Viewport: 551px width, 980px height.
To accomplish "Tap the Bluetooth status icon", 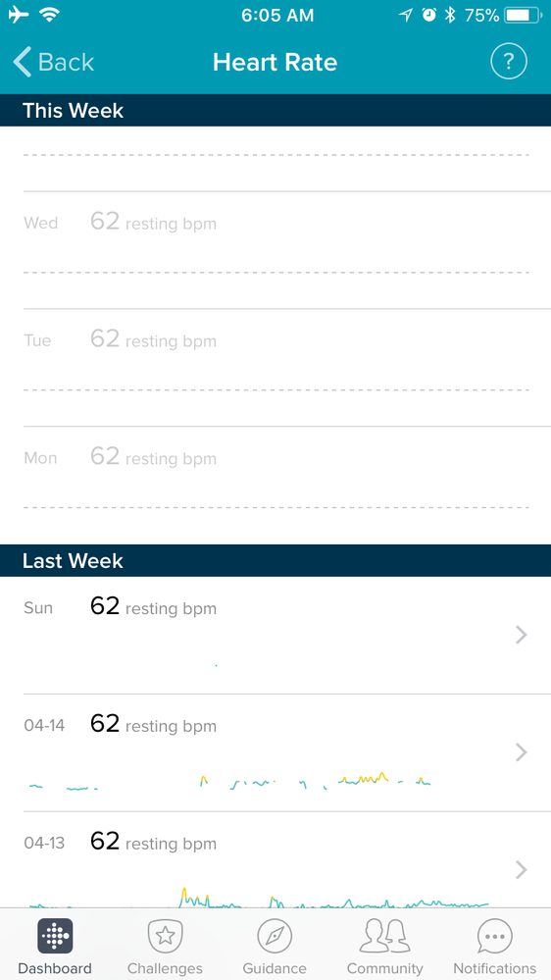I will pyautogui.click(x=450, y=15).
